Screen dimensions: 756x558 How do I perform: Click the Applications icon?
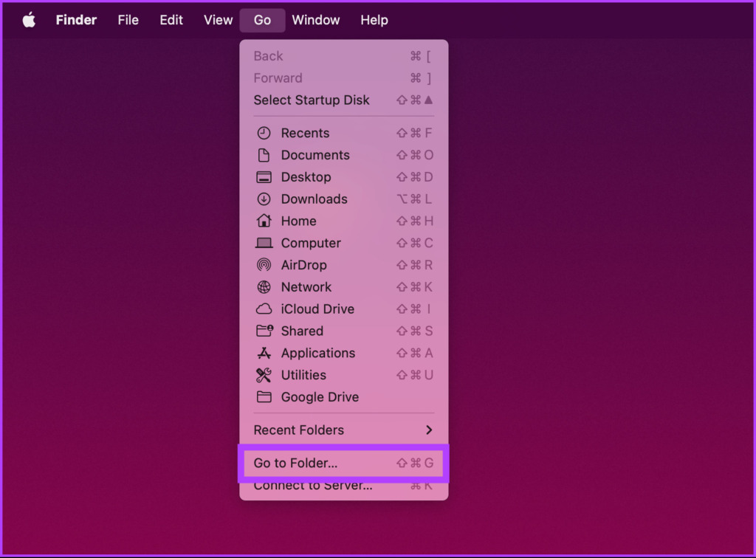(x=264, y=354)
